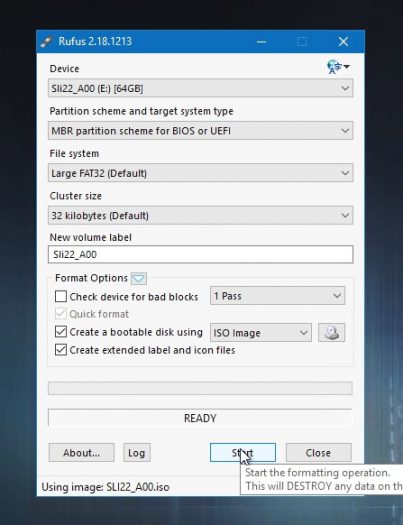Uncheck Create a bootable disk using
The image size is (403, 525).
(61, 332)
